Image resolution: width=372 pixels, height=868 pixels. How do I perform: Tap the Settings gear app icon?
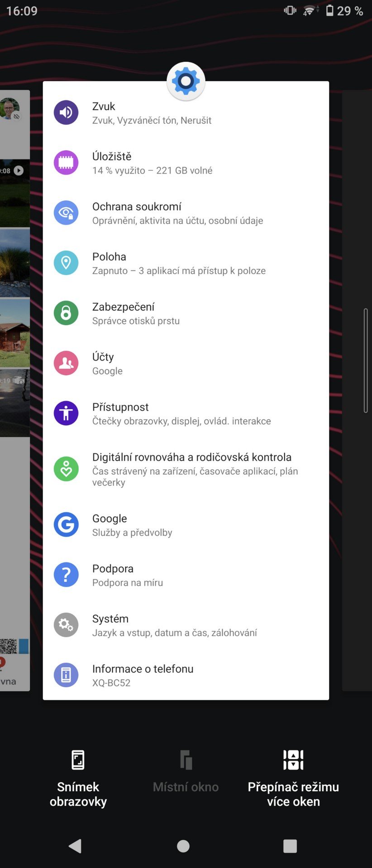[x=186, y=81]
